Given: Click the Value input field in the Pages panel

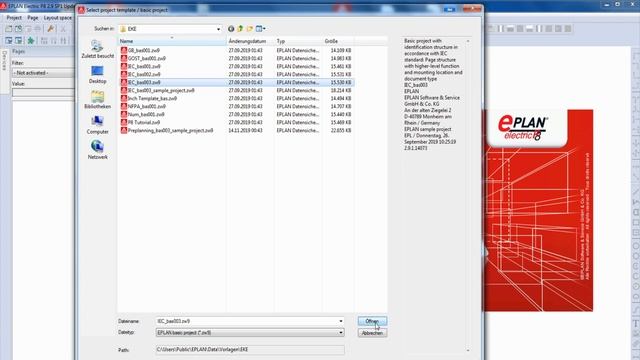Looking at the screenshot, I should coord(43,93).
